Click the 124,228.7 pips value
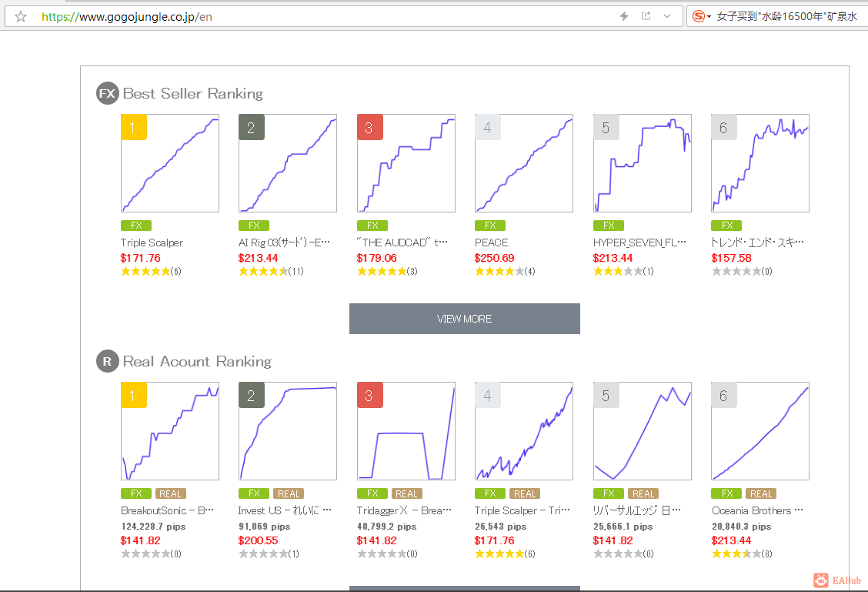This screenshot has height=592, width=868. [153, 527]
